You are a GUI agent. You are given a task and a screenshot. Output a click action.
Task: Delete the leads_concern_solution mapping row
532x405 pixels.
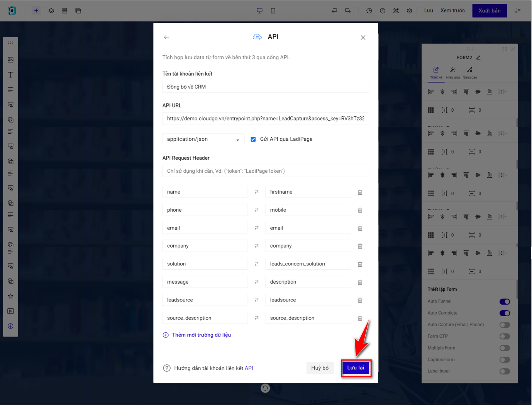point(360,264)
